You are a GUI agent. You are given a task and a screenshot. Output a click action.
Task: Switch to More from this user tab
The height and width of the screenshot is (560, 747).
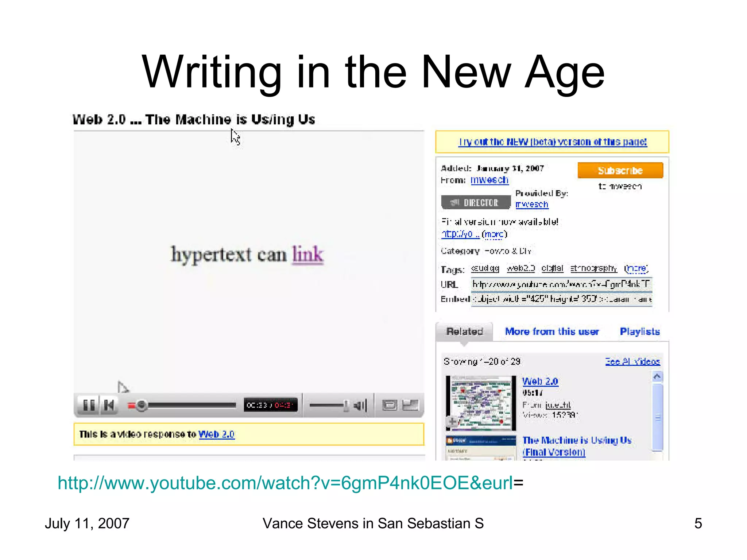click(x=552, y=331)
